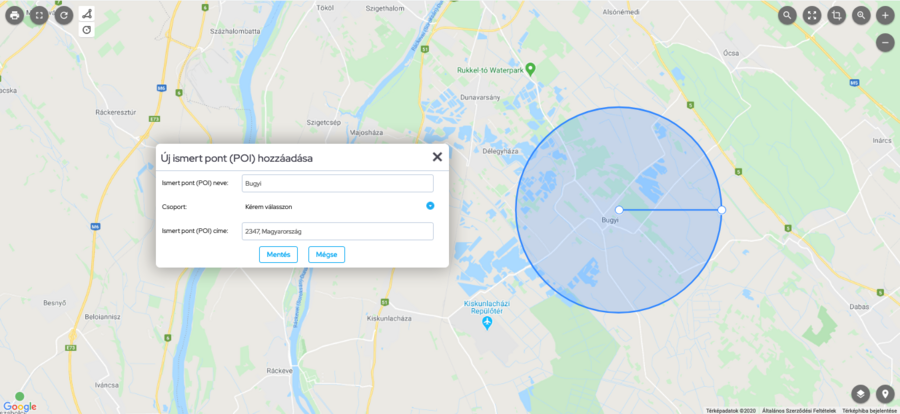Cancel the dialog with Mégse button
The height and width of the screenshot is (414, 900).
click(327, 254)
